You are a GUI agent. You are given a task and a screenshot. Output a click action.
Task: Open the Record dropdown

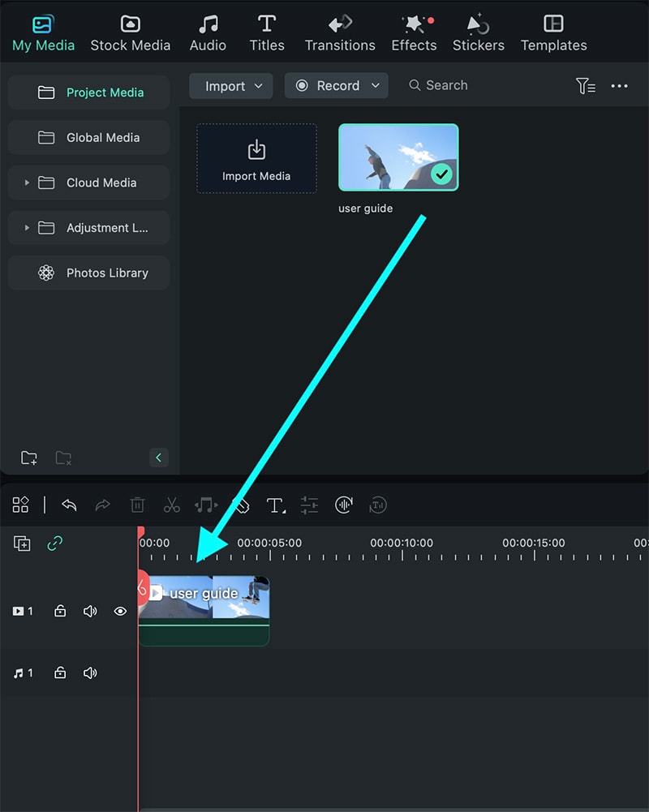point(336,85)
